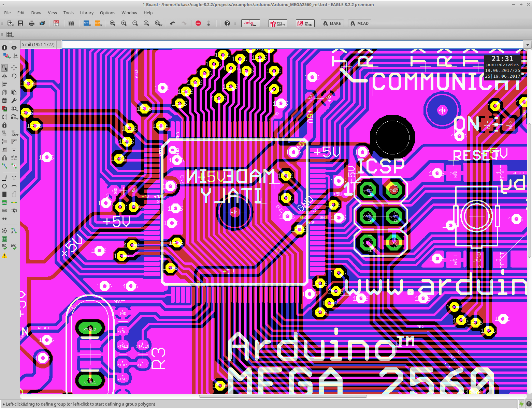This screenshot has width=532, height=409.
Task: Open the design block library icon
Action: [71, 23]
